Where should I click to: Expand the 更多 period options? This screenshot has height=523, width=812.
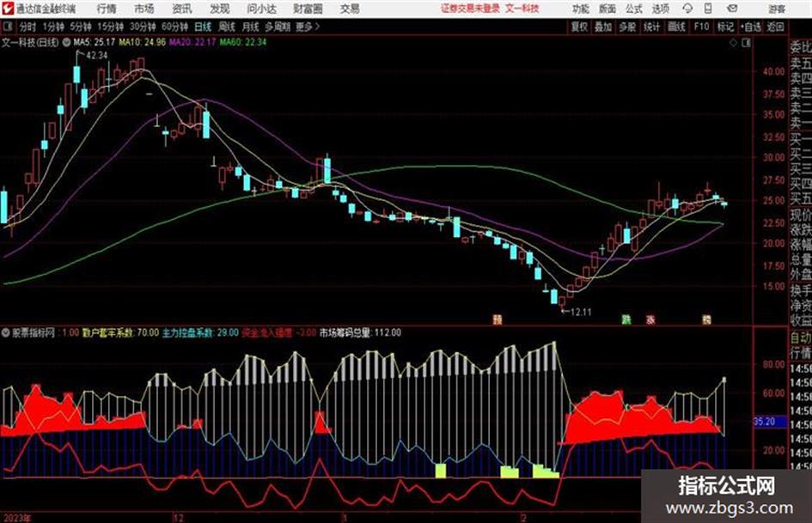pyautogui.click(x=308, y=27)
